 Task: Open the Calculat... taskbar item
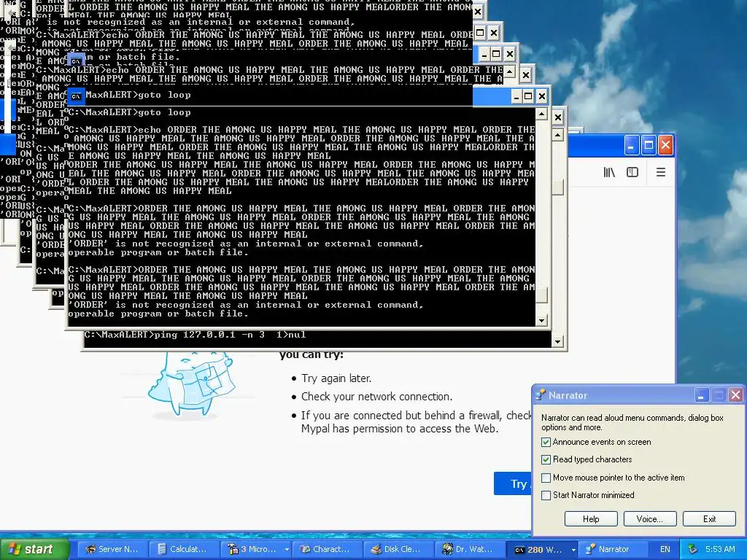(184, 549)
